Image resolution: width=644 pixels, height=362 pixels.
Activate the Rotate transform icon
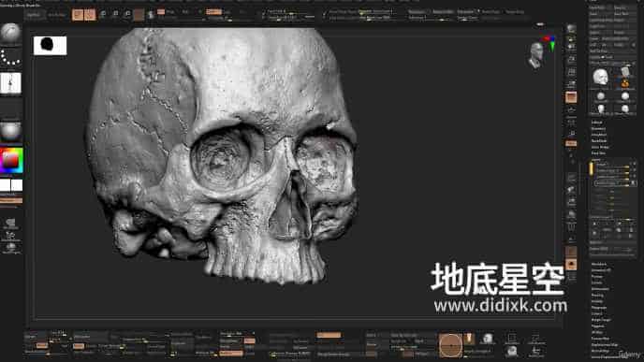127,14
